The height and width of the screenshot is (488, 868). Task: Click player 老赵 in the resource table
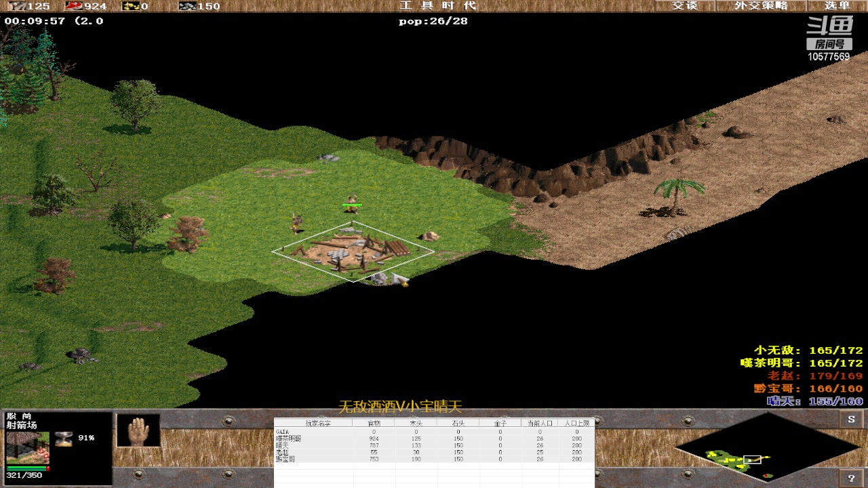282,452
